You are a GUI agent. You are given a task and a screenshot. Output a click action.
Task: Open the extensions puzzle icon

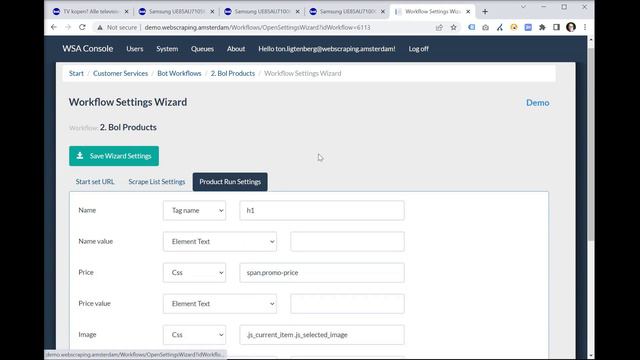[x=542, y=27]
